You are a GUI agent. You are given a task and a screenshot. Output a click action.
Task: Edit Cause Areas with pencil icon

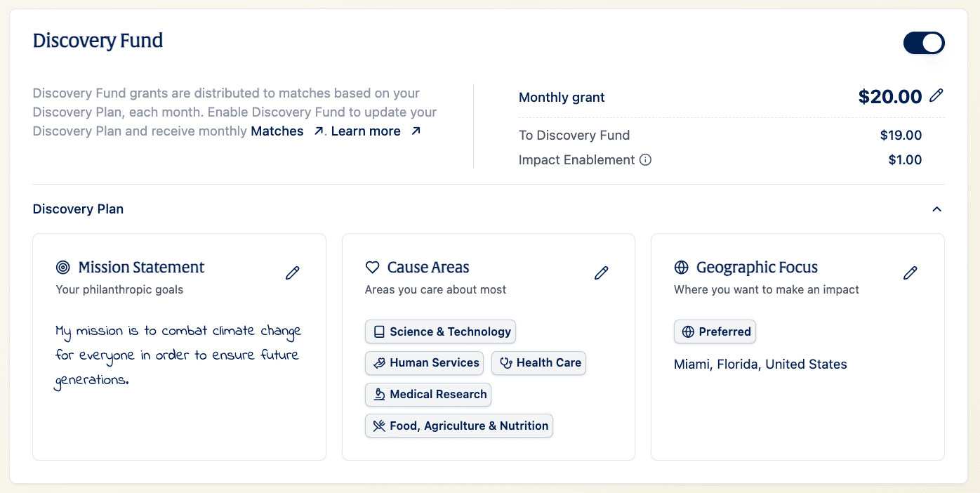click(x=602, y=273)
